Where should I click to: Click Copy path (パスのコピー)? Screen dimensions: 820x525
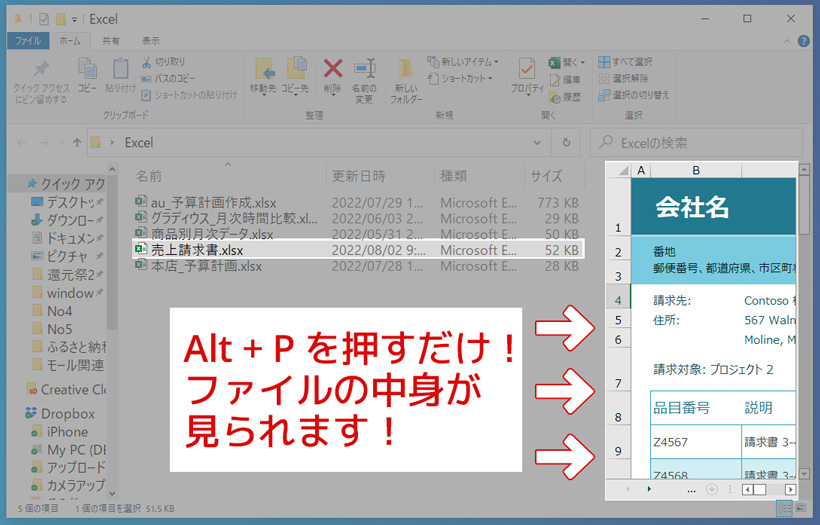pyautogui.click(x=168, y=78)
